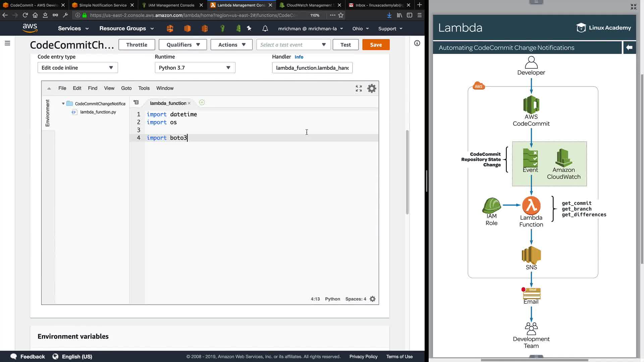Toggle fullscreen mode in code editor
The image size is (644, 362).
tap(359, 88)
